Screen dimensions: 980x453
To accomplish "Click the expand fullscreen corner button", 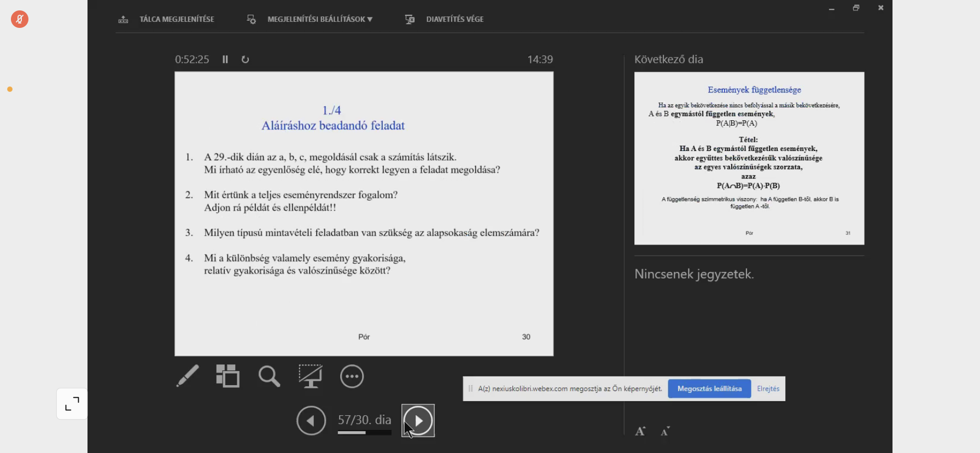I will tap(72, 404).
